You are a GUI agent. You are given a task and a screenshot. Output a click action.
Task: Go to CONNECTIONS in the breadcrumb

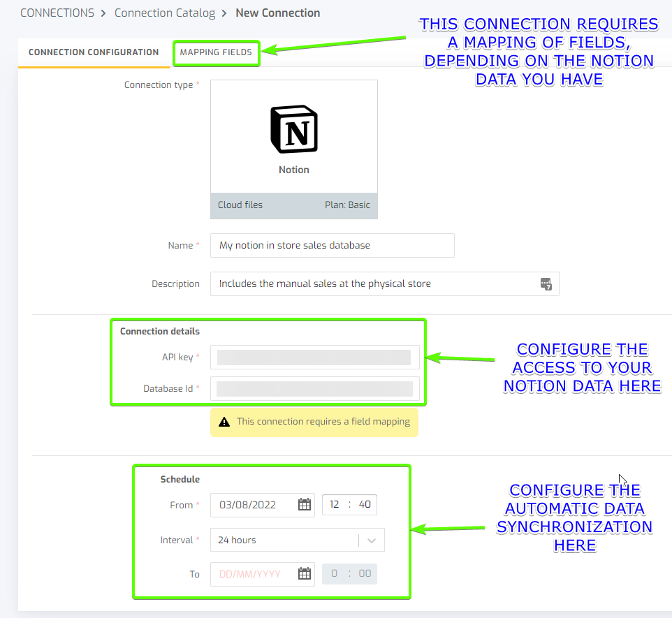pyautogui.click(x=57, y=13)
